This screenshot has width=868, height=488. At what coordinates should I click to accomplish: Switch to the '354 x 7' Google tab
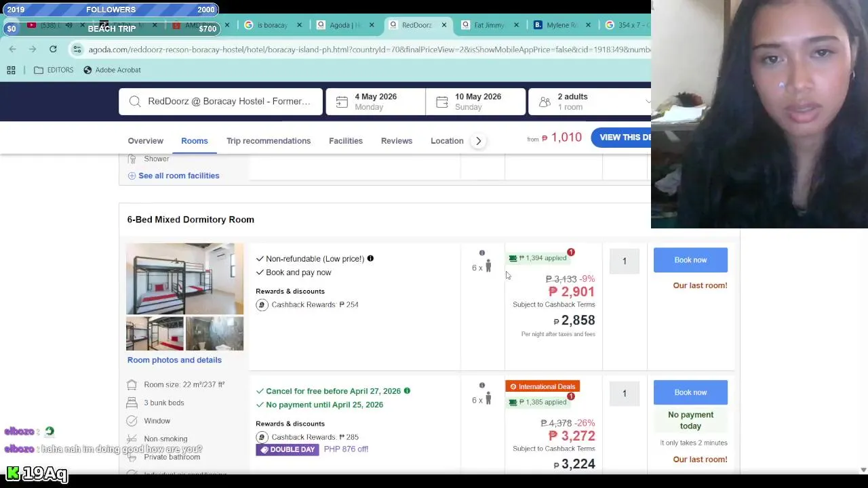pos(627,25)
